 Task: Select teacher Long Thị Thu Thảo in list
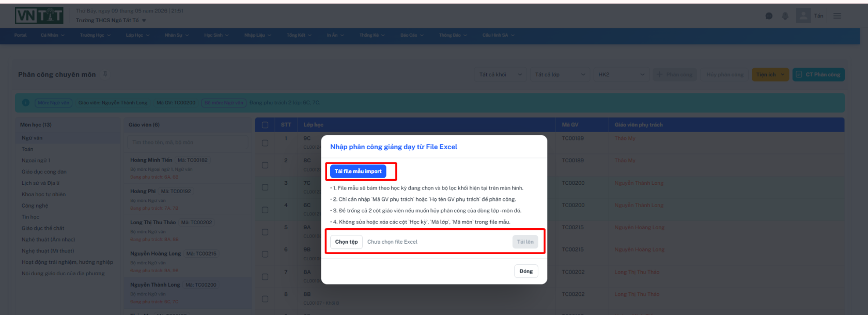click(x=188, y=230)
